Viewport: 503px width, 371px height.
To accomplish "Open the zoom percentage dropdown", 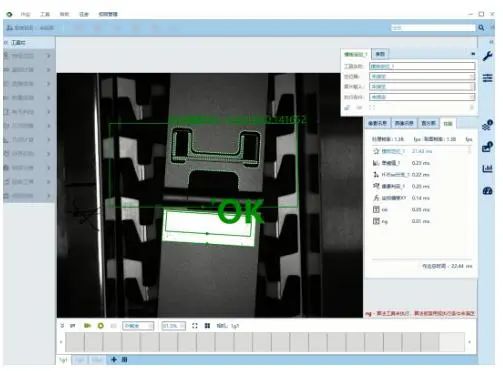I will point(173,326).
